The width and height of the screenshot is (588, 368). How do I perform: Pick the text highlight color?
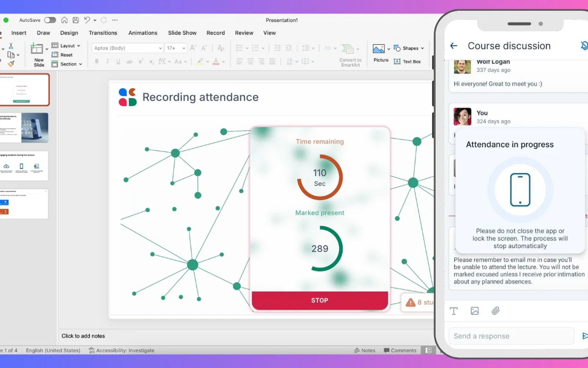[200, 61]
